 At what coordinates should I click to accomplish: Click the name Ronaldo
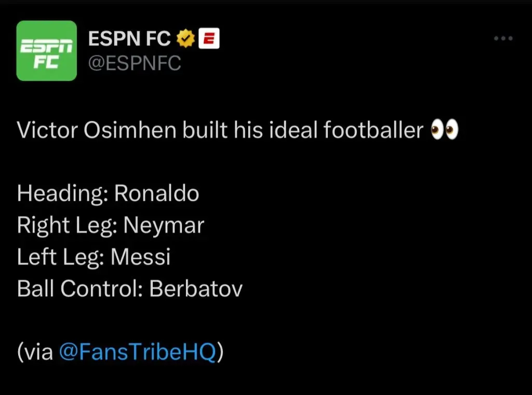point(156,194)
